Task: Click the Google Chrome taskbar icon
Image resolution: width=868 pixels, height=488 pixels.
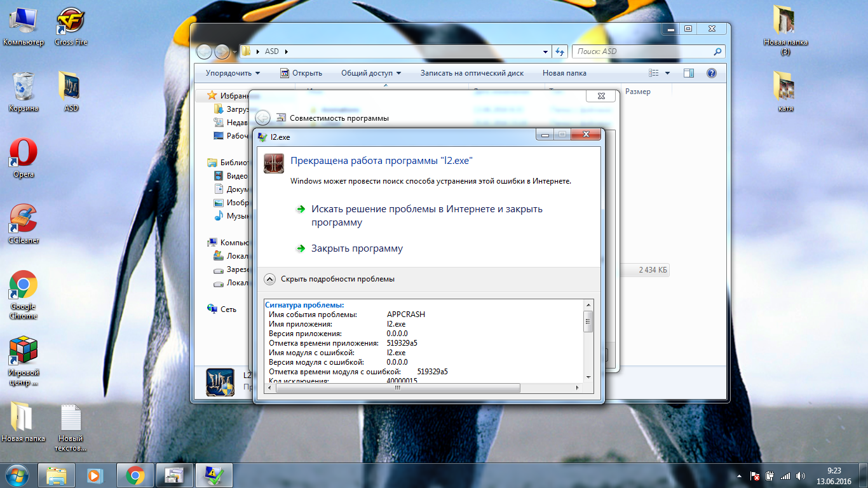Action: coord(135,475)
